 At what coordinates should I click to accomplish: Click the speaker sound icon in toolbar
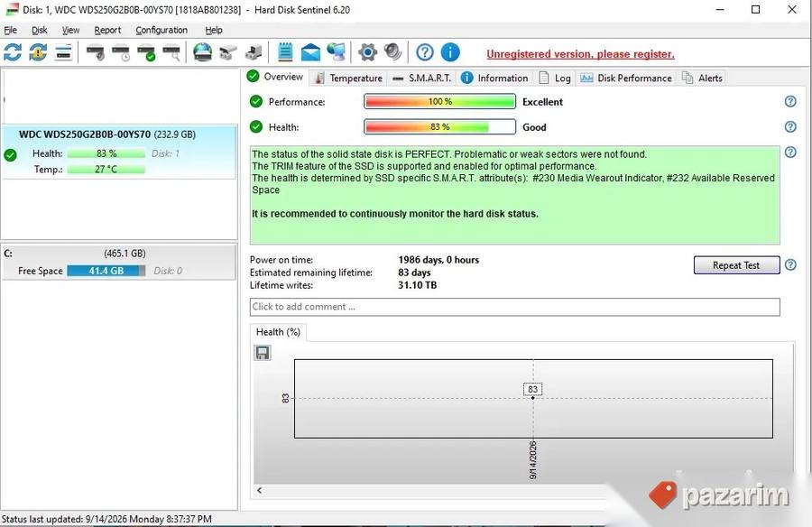(x=393, y=52)
